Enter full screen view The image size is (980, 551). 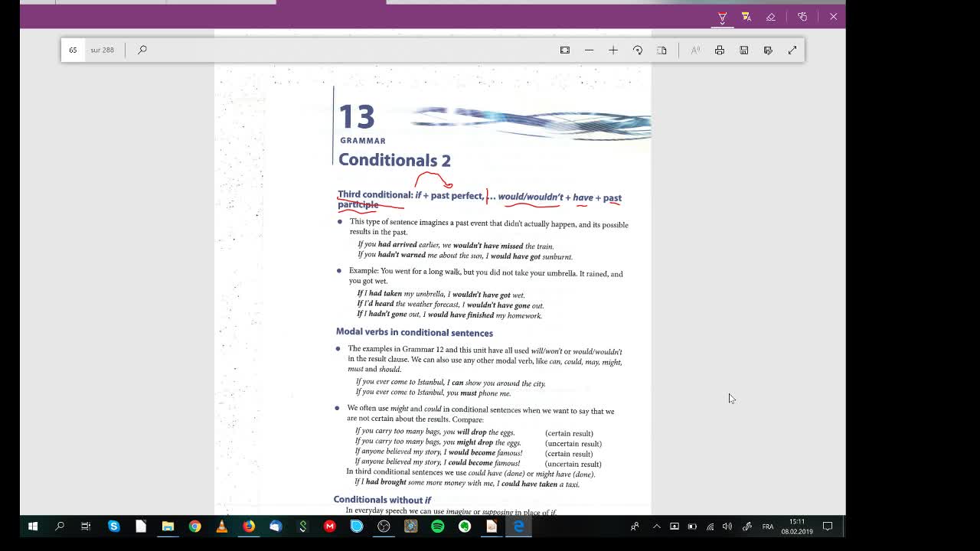tap(792, 50)
